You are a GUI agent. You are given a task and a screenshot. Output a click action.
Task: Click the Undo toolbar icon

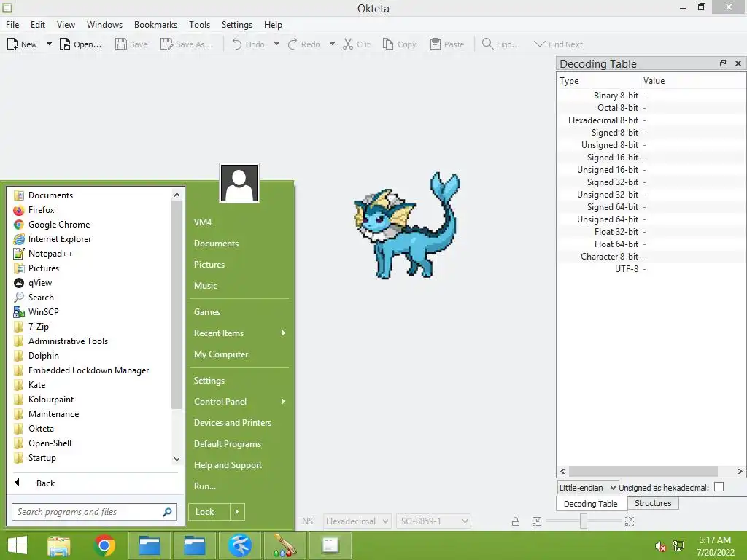(x=237, y=44)
